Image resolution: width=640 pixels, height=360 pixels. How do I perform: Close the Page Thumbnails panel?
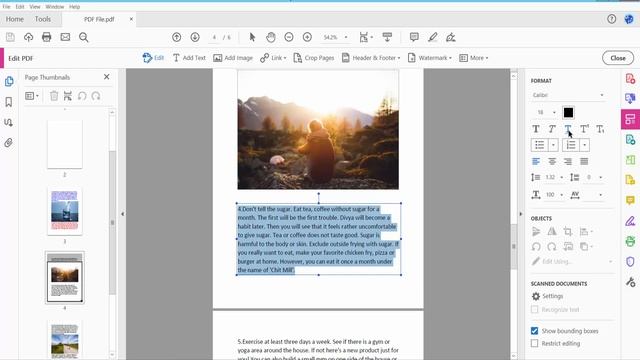click(107, 77)
